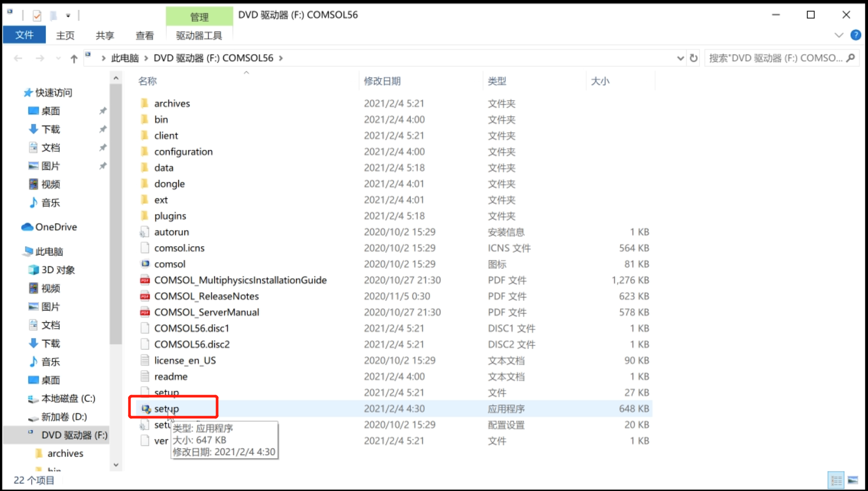Sort by 名称 column header
Image resolution: width=868 pixels, height=491 pixels.
tap(147, 81)
